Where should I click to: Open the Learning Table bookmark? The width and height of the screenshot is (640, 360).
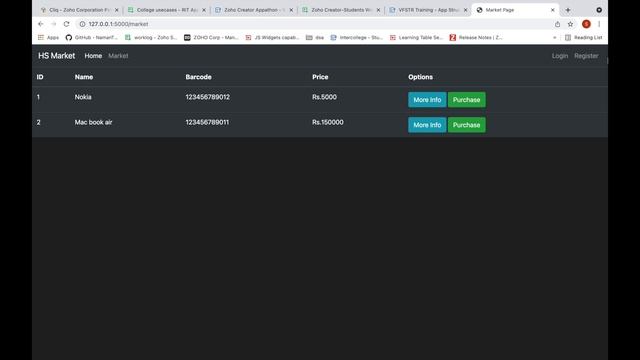point(416,38)
